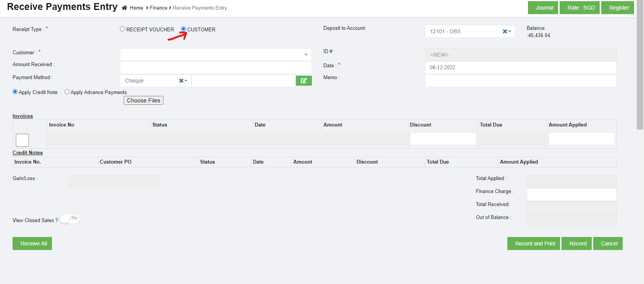This screenshot has height=284, width=644.
Task: Tick the invoice row checkbox
Action: point(22,140)
